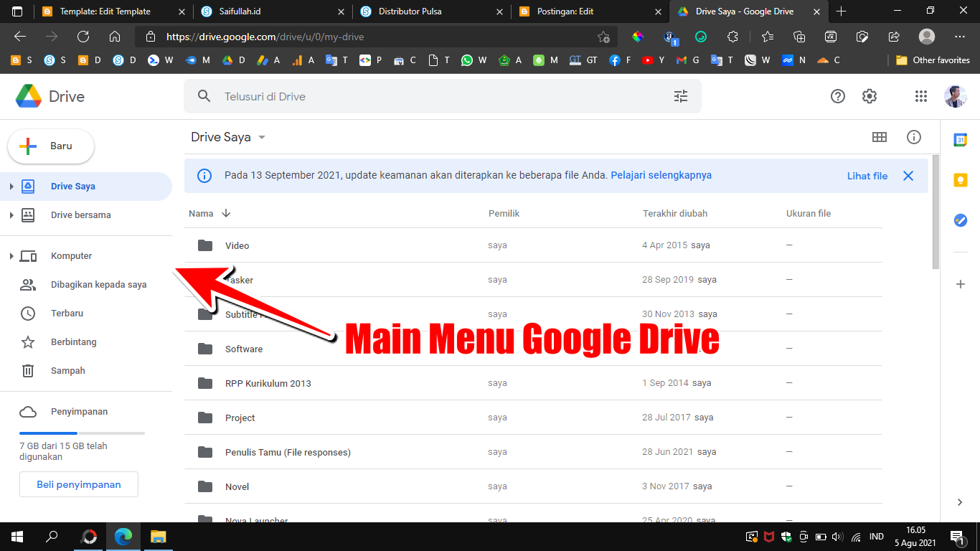Select the Project folder row
Image resolution: width=980 pixels, height=551 pixels.
point(533,418)
